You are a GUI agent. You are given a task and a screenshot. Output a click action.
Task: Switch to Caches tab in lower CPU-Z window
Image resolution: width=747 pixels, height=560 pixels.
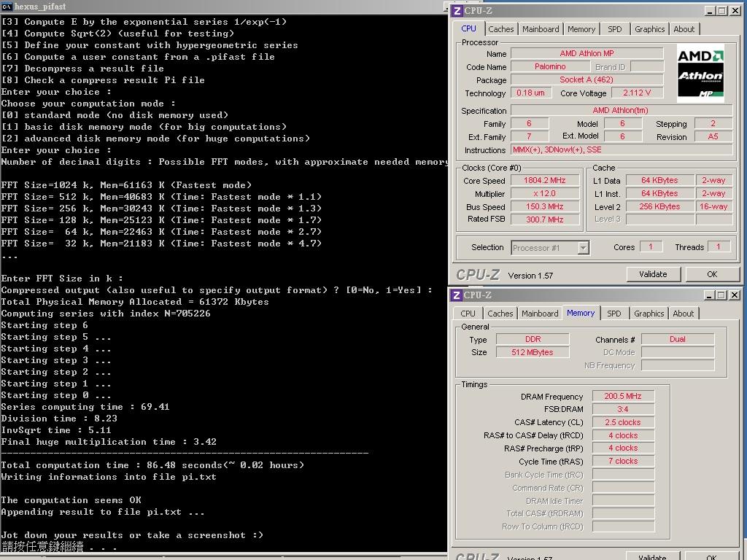500,314
